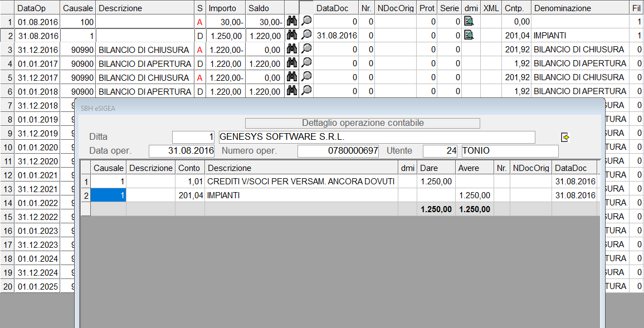Click the magnifier icon in row 2
Viewport: 644px width, 328px height.
click(x=306, y=35)
